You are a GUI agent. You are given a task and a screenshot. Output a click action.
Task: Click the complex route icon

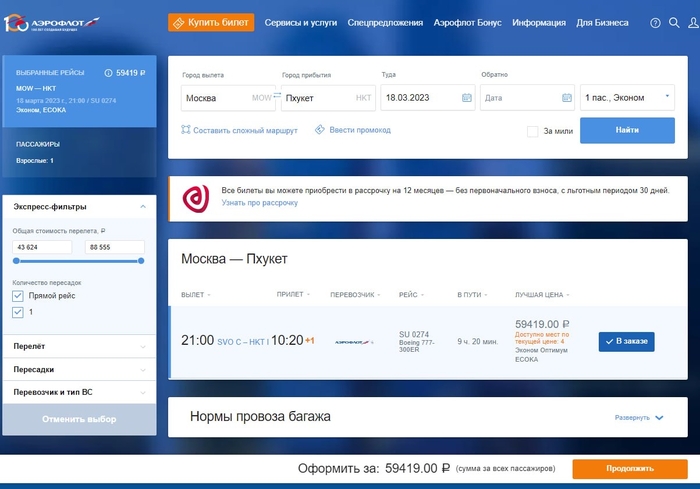(186, 130)
